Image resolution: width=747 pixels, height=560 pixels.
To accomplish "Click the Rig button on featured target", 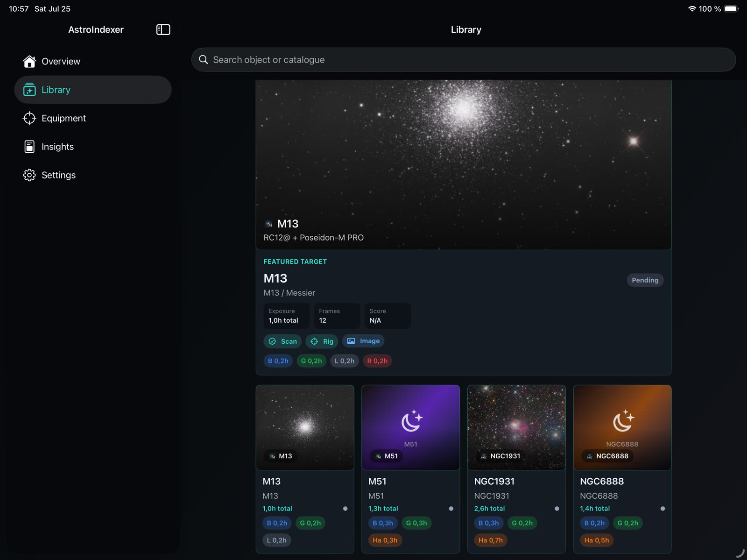I will point(322,341).
